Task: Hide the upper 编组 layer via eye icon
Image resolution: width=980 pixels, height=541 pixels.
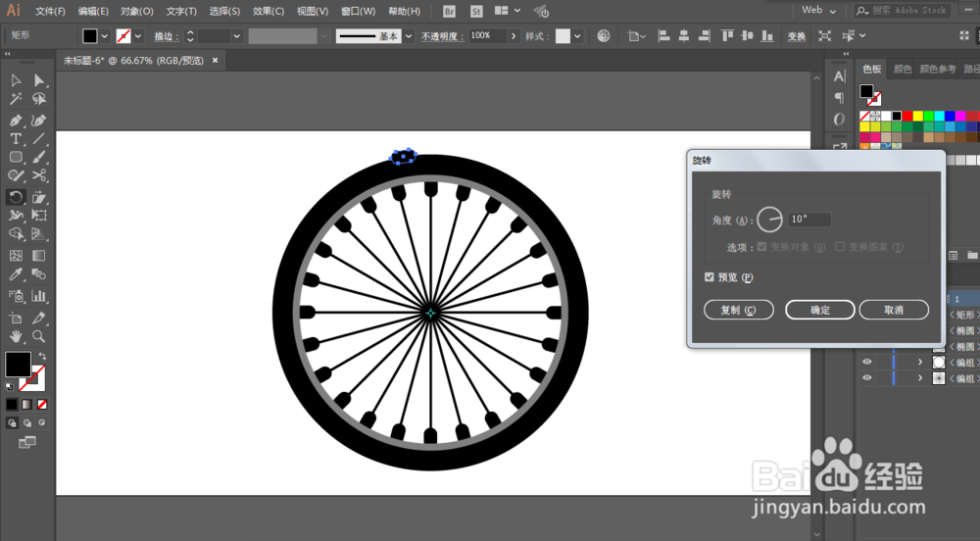Action: pos(867,362)
